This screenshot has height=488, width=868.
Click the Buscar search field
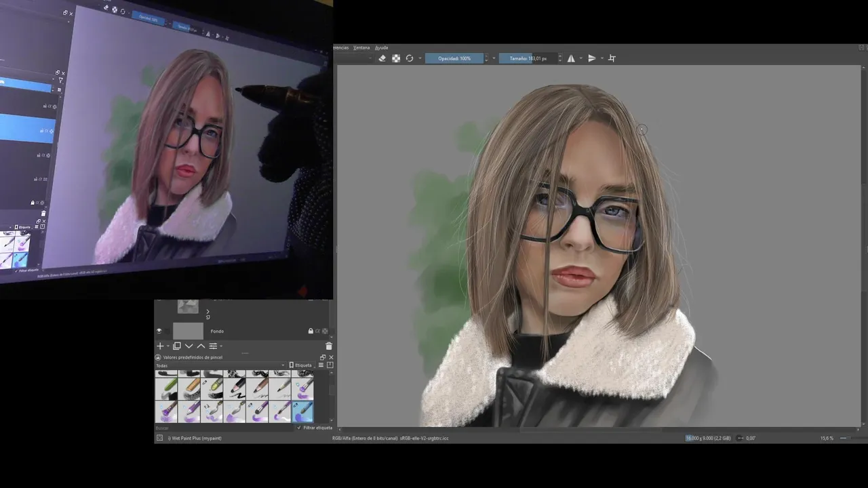pyautogui.click(x=224, y=428)
